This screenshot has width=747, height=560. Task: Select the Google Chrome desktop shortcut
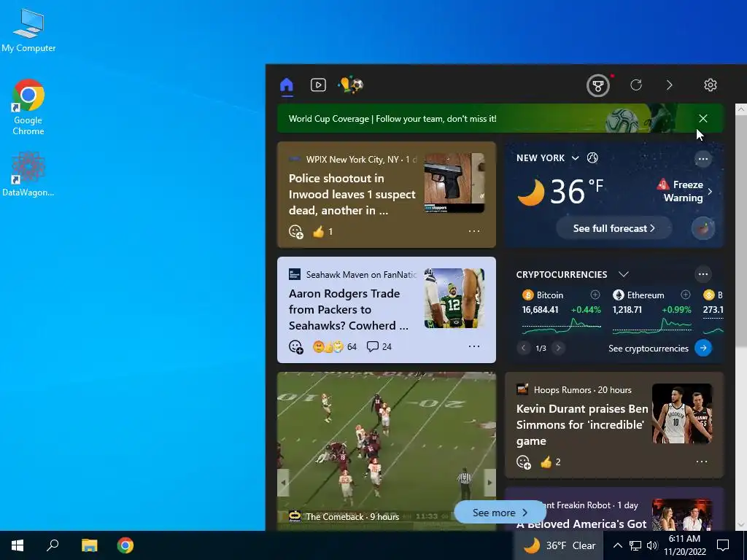coord(28,107)
